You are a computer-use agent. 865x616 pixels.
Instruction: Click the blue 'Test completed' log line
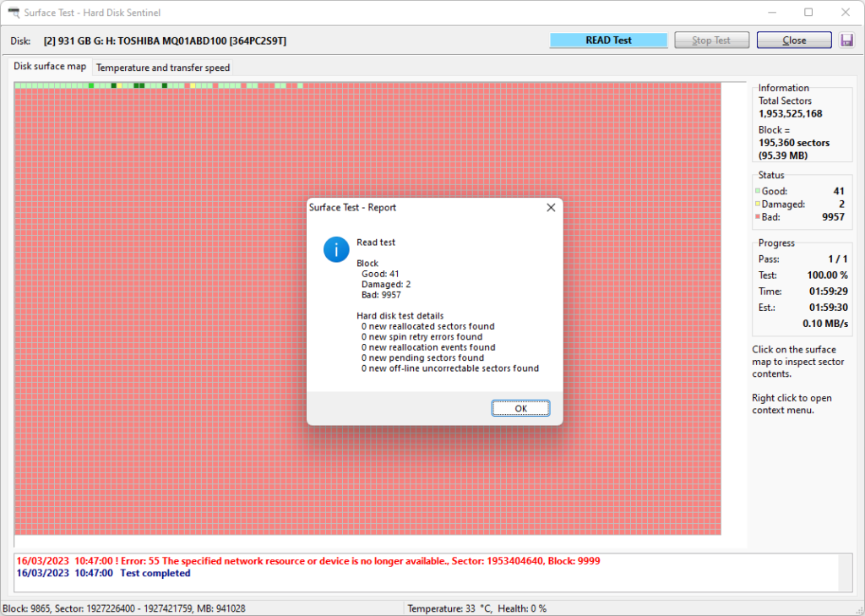pos(103,573)
